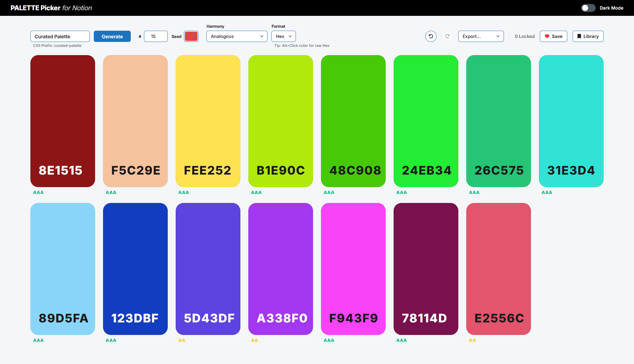This screenshot has width=634, height=364.
Task: Click the Save button
Action: pos(553,36)
